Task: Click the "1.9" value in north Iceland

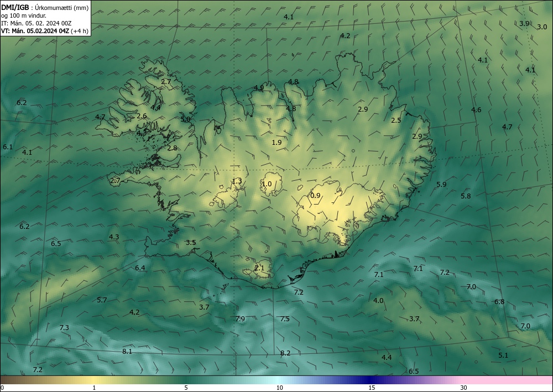Action: (x=276, y=143)
